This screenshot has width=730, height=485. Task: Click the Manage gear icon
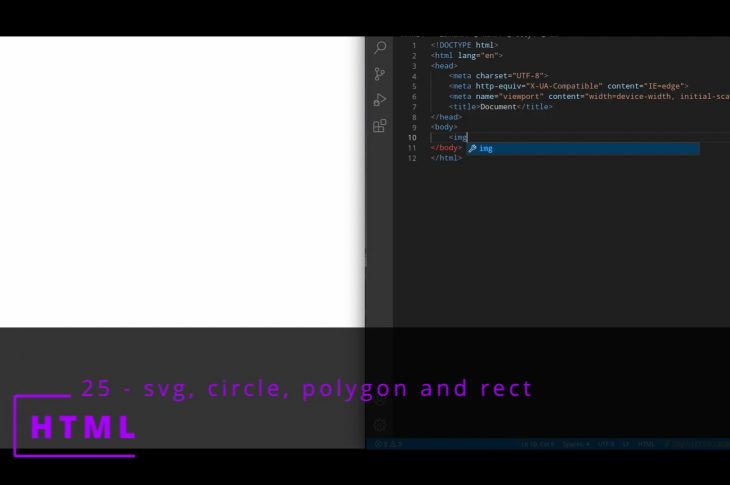[x=380, y=425]
